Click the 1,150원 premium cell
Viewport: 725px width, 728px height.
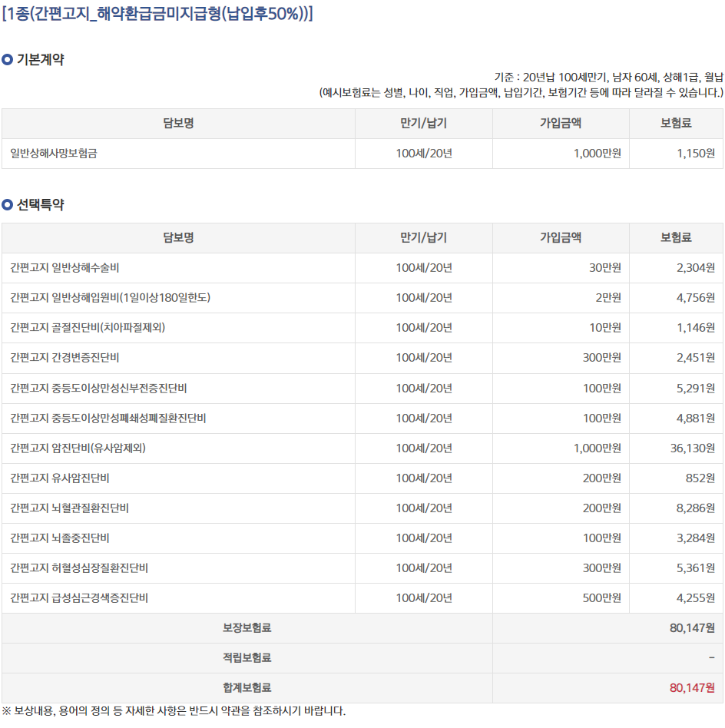pyautogui.click(x=696, y=154)
